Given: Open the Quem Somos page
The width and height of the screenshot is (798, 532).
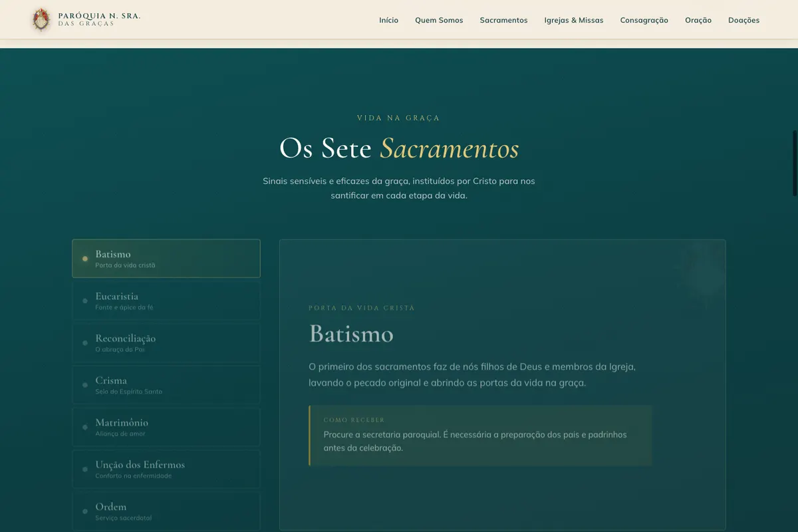Looking at the screenshot, I should click(x=439, y=20).
